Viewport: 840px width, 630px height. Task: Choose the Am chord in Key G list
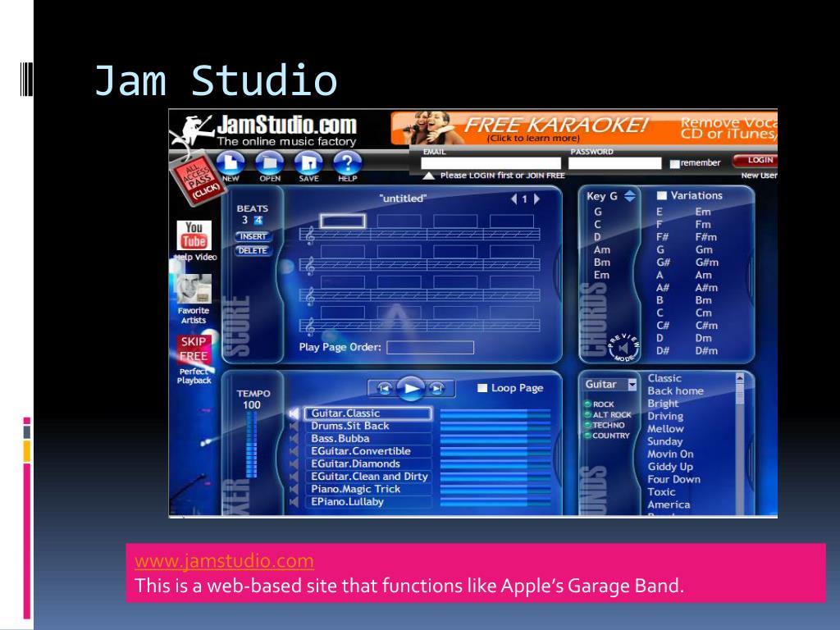pyautogui.click(x=601, y=250)
